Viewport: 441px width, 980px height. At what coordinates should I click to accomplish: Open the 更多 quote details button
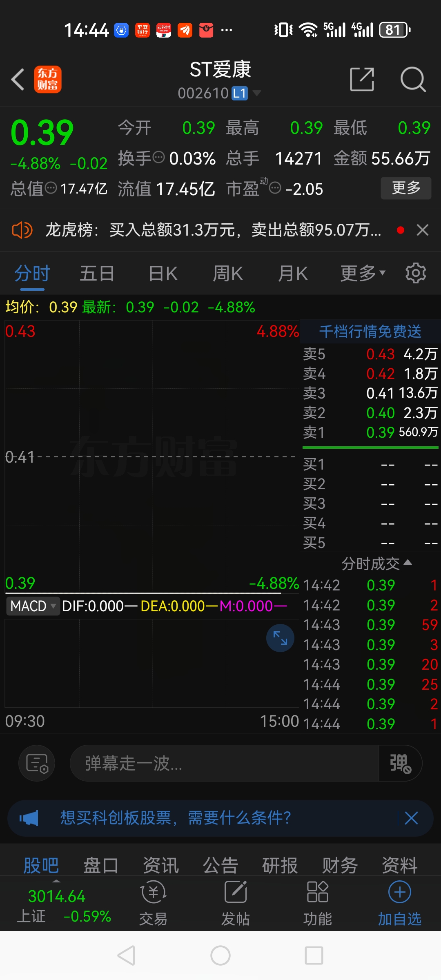406,188
